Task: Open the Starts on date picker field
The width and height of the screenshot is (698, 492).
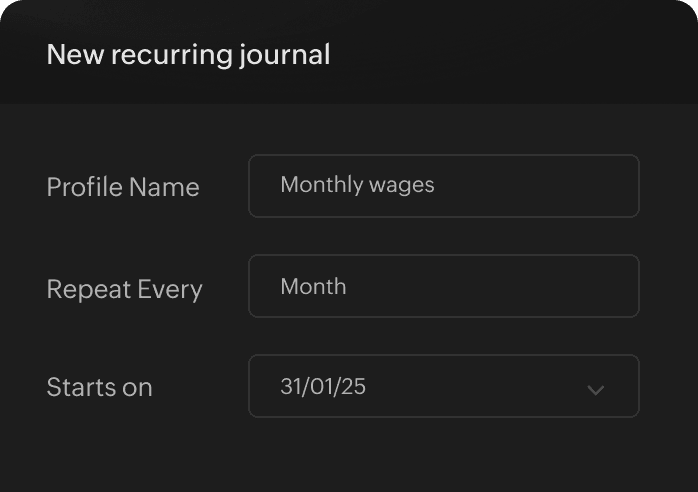Action: [x=443, y=386]
